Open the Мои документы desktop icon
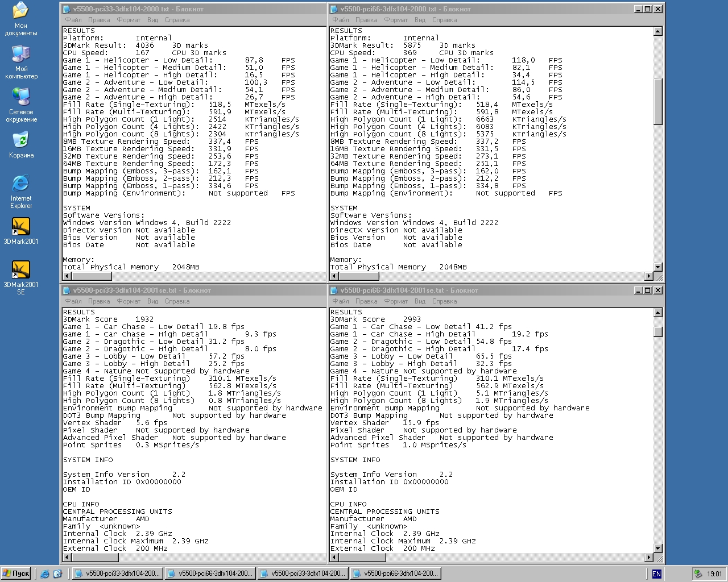The height and width of the screenshot is (582, 728). pyautogui.click(x=21, y=19)
